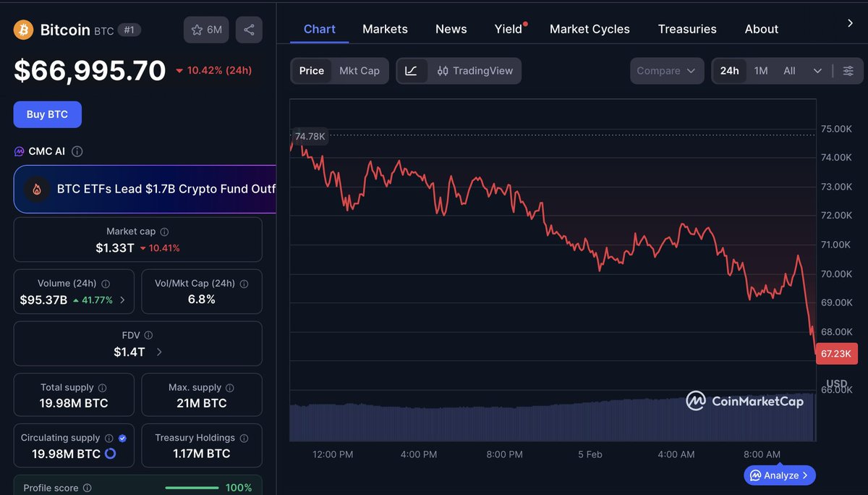This screenshot has height=495, width=868.
Task: Open the Markets tab
Action: click(385, 29)
